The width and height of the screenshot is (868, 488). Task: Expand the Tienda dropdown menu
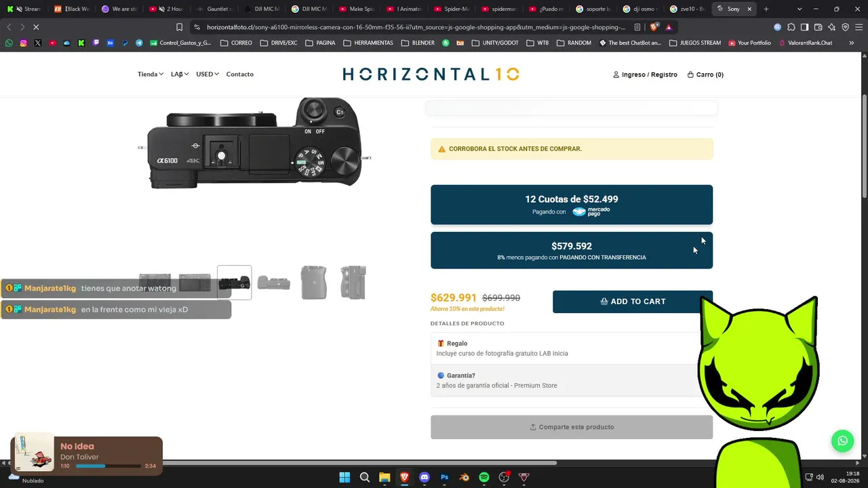150,74
